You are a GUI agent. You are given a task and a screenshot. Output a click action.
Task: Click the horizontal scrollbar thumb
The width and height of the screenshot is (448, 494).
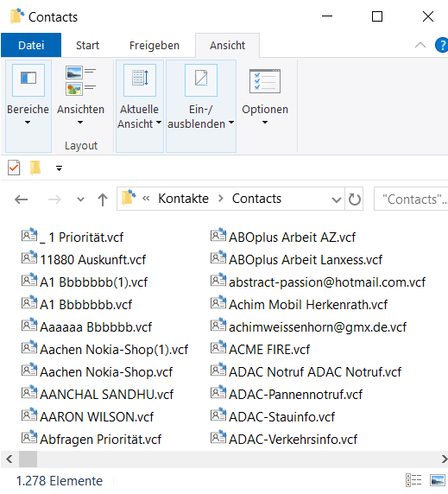pos(28,459)
